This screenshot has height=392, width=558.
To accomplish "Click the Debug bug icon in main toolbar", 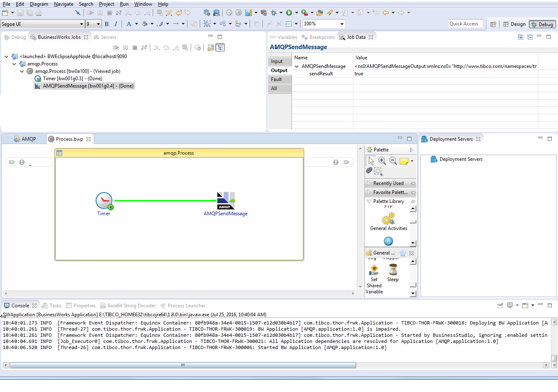I will 274,13.
